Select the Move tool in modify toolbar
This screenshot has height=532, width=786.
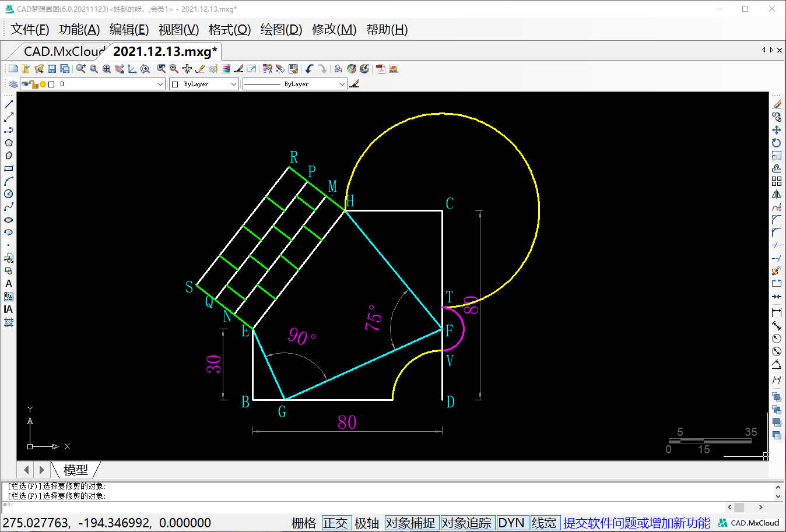[x=777, y=130]
